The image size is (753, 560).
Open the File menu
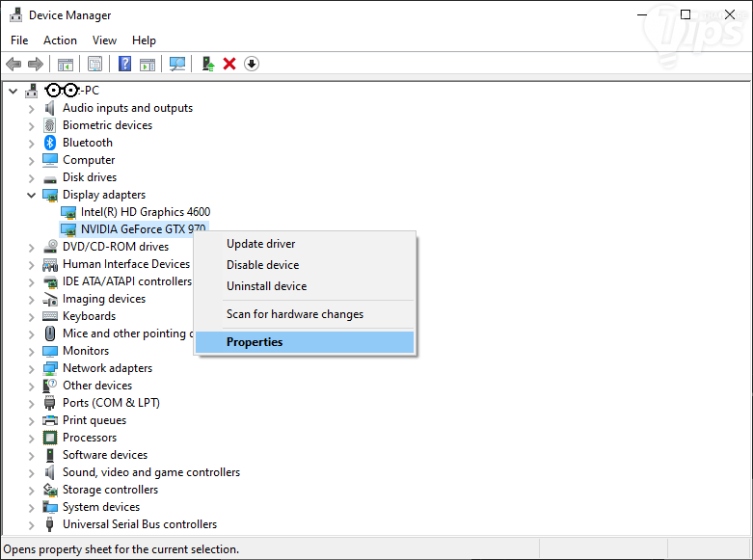coord(19,40)
